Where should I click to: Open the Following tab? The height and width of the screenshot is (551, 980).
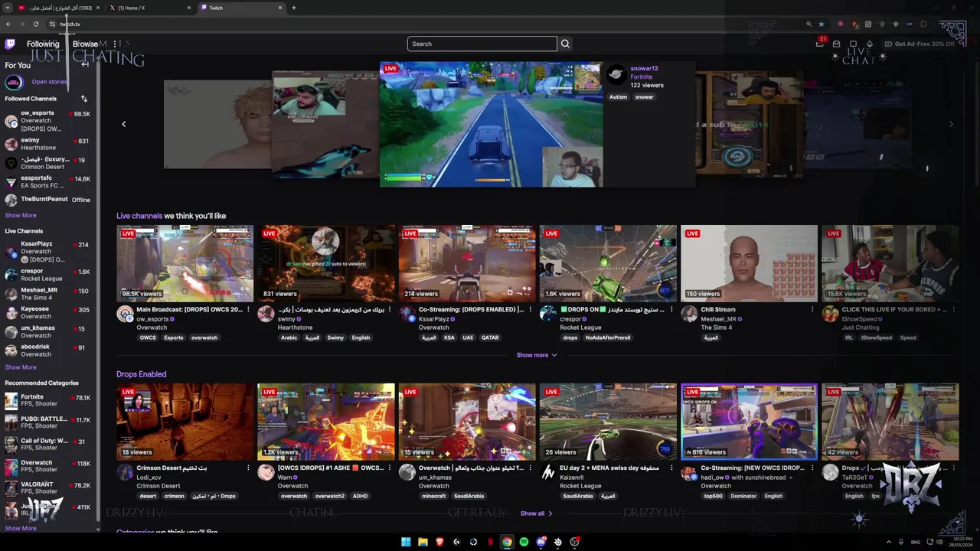(43, 44)
